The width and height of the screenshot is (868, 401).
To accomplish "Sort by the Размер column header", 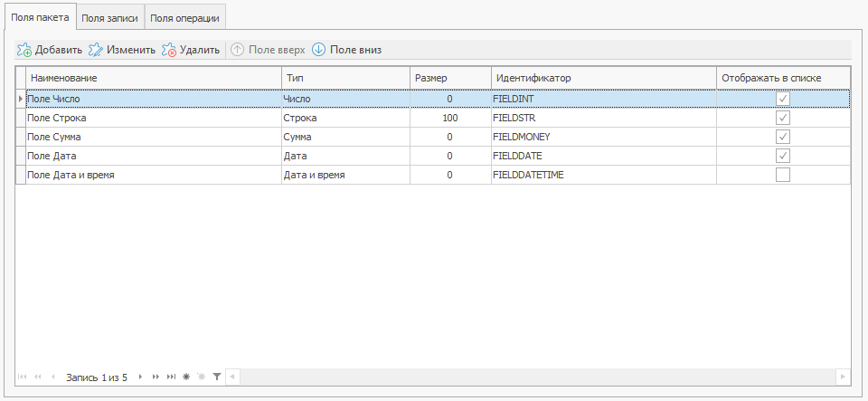I will 450,78.
